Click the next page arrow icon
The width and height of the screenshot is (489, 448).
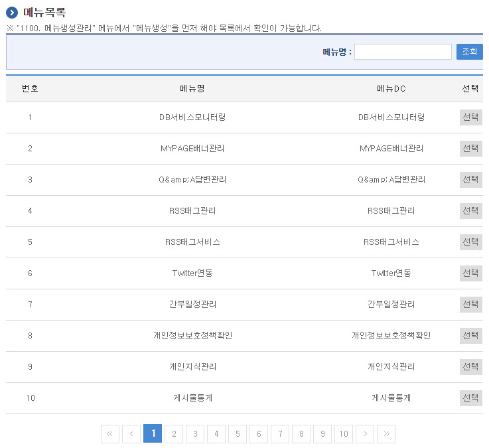point(365,434)
